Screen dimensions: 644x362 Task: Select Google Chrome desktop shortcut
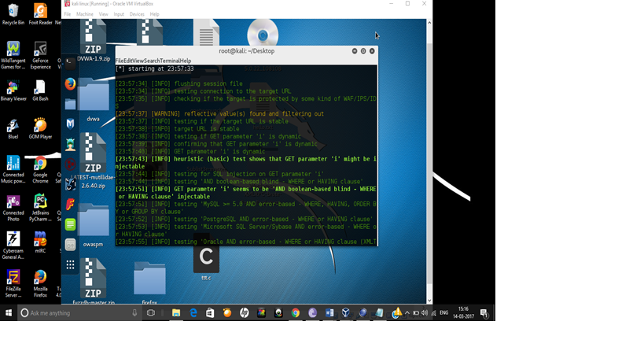click(40, 169)
